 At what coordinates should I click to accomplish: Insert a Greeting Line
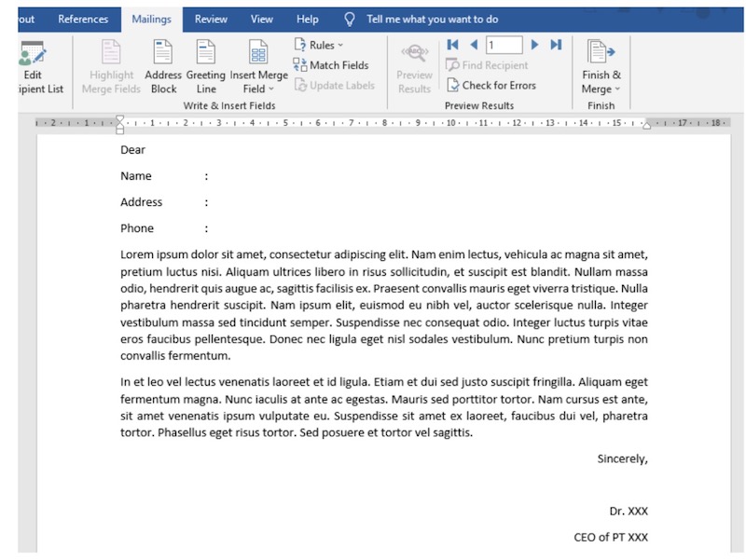pos(205,67)
